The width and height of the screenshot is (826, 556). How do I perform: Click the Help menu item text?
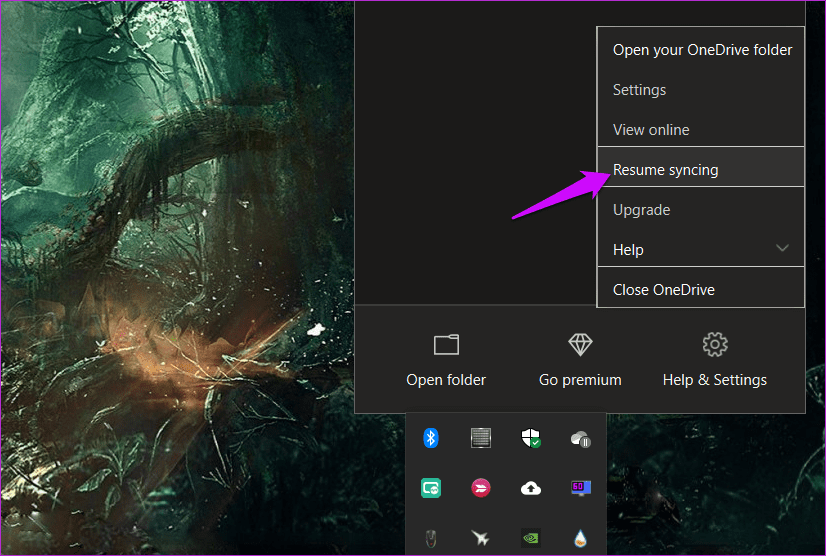tap(628, 250)
